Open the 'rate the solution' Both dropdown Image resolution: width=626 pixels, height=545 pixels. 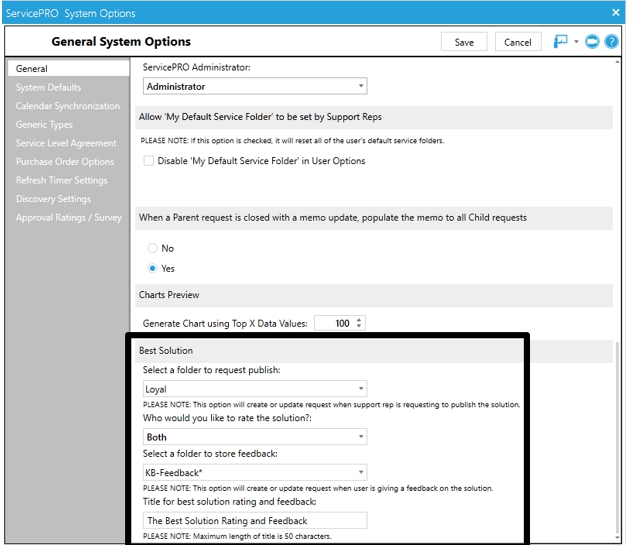tap(255, 437)
